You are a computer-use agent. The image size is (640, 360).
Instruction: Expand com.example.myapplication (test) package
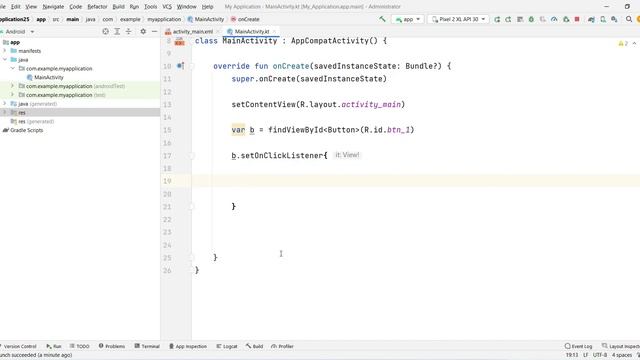pos(13,95)
